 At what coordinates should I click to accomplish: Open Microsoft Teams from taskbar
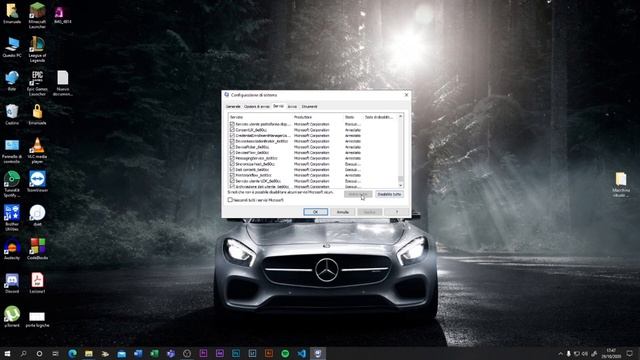tap(171, 353)
